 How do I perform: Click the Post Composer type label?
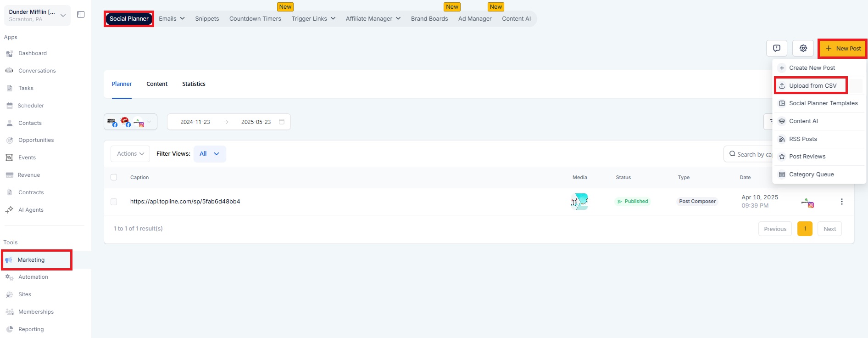tap(697, 202)
